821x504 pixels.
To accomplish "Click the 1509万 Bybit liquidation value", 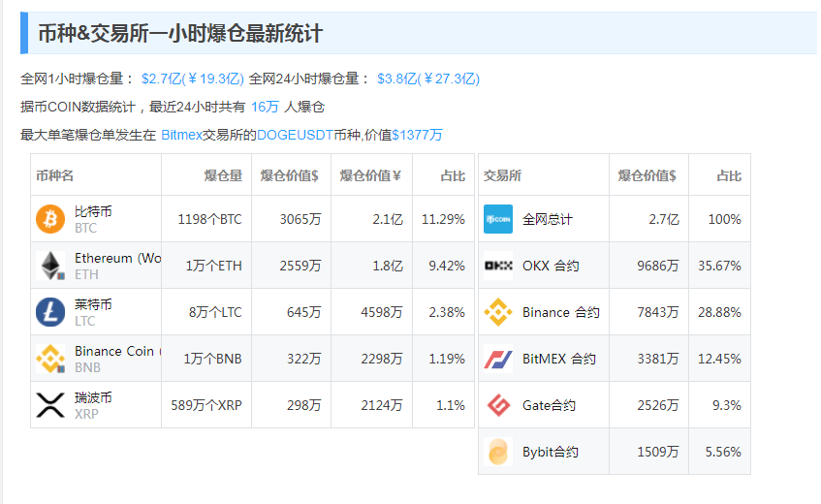I will click(657, 452).
